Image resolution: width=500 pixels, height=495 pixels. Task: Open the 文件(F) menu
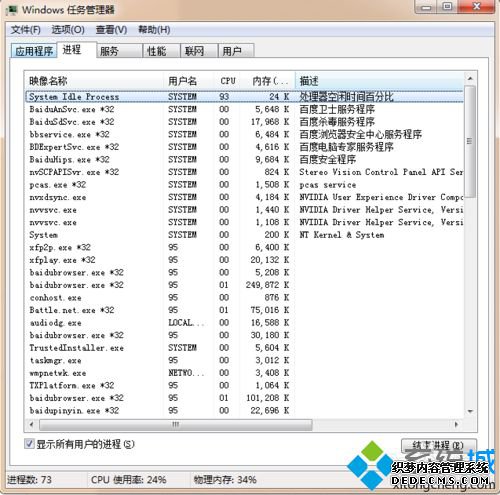pos(26,30)
